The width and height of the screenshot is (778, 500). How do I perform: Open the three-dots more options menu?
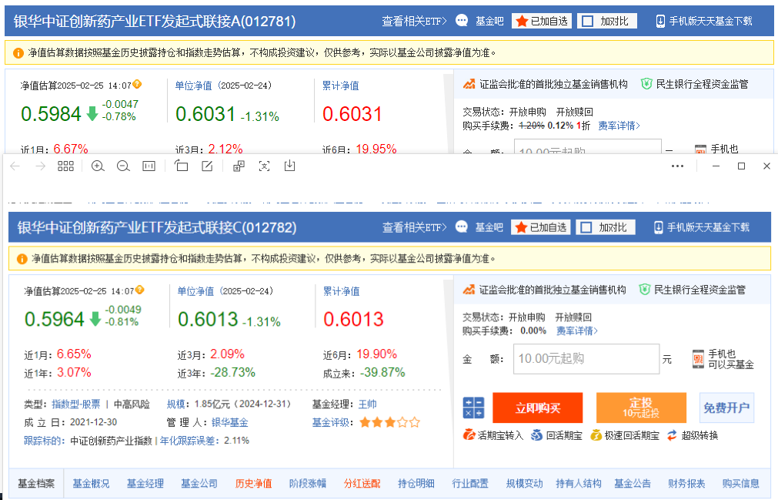click(677, 166)
